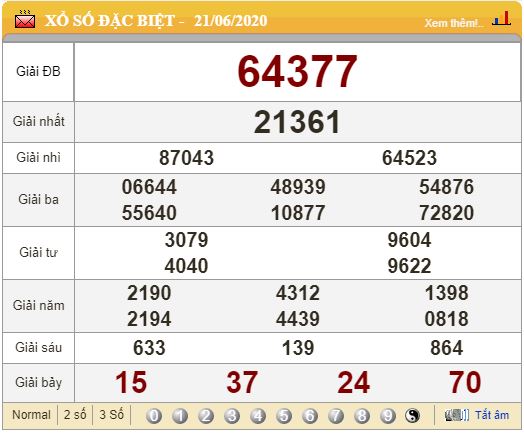524x434 pixels.
Task: Mute sound via Tắt âm
Action: coord(492,415)
